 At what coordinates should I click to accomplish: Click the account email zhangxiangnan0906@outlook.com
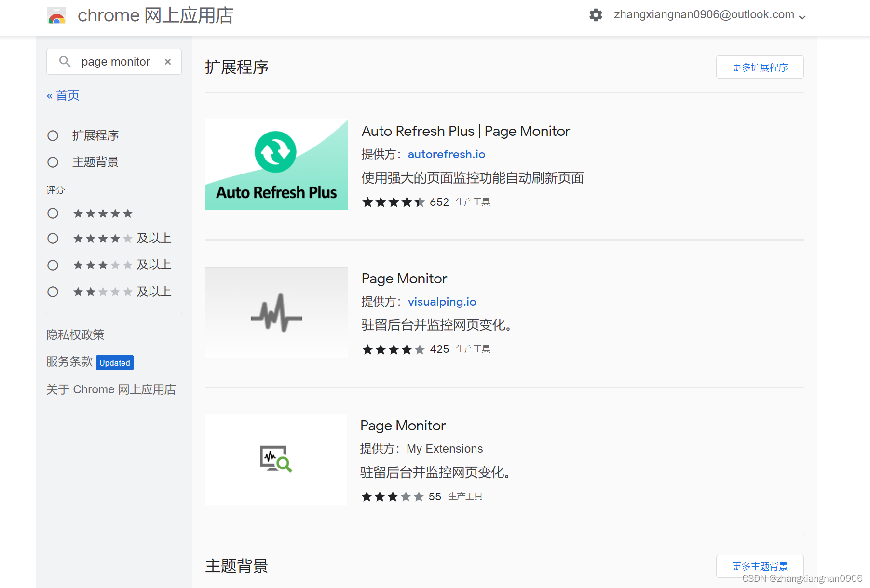704,14
